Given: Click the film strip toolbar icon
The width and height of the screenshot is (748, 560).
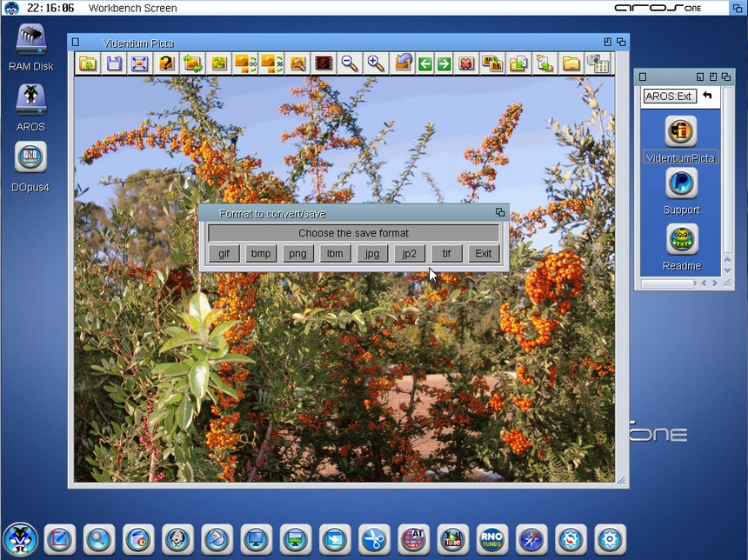Looking at the screenshot, I should (324, 63).
